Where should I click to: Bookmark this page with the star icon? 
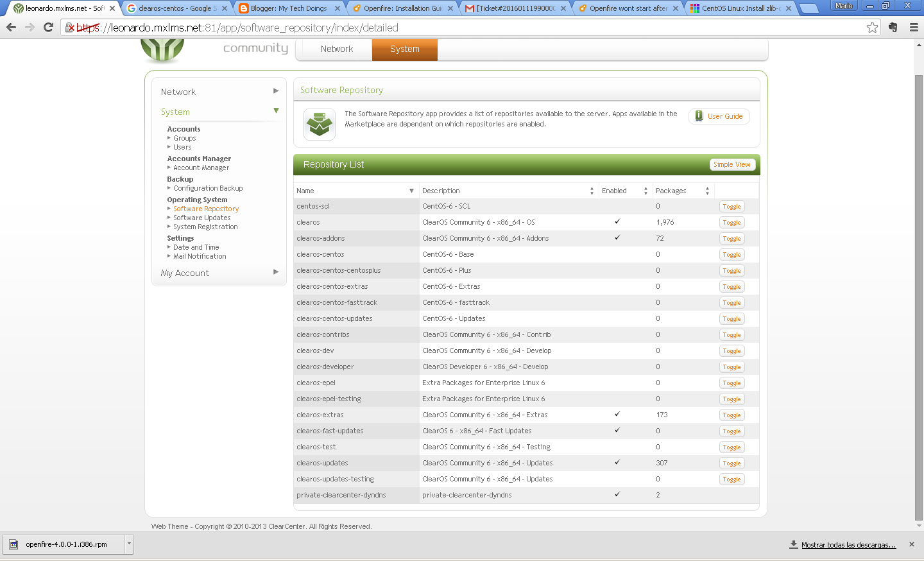click(x=872, y=28)
